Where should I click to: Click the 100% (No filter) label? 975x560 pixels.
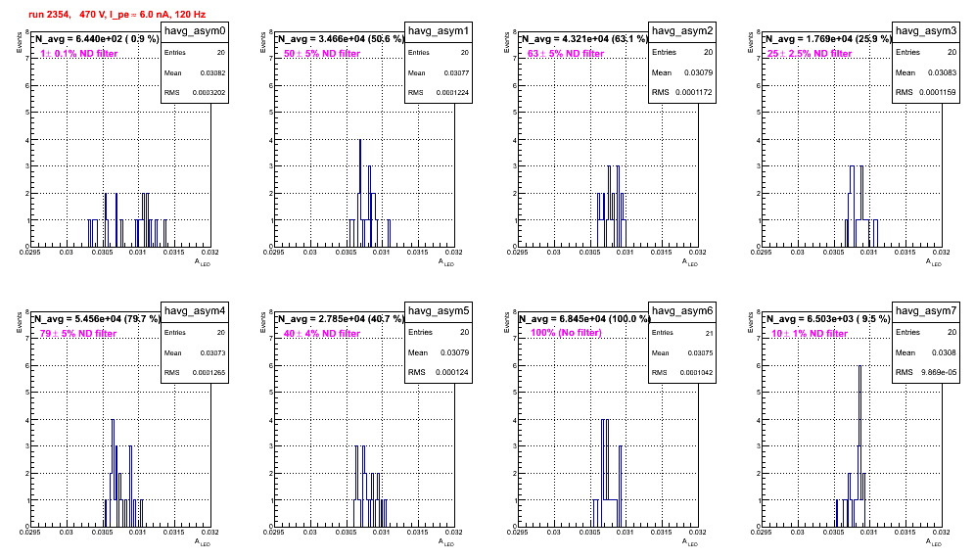pyautogui.click(x=567, y=333)
